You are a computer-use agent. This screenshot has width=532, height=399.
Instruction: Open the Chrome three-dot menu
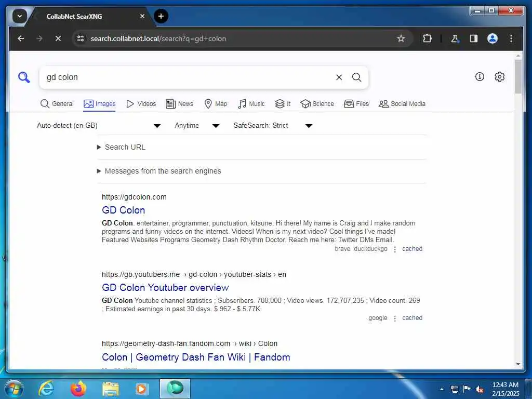click(x=511, y=38)
